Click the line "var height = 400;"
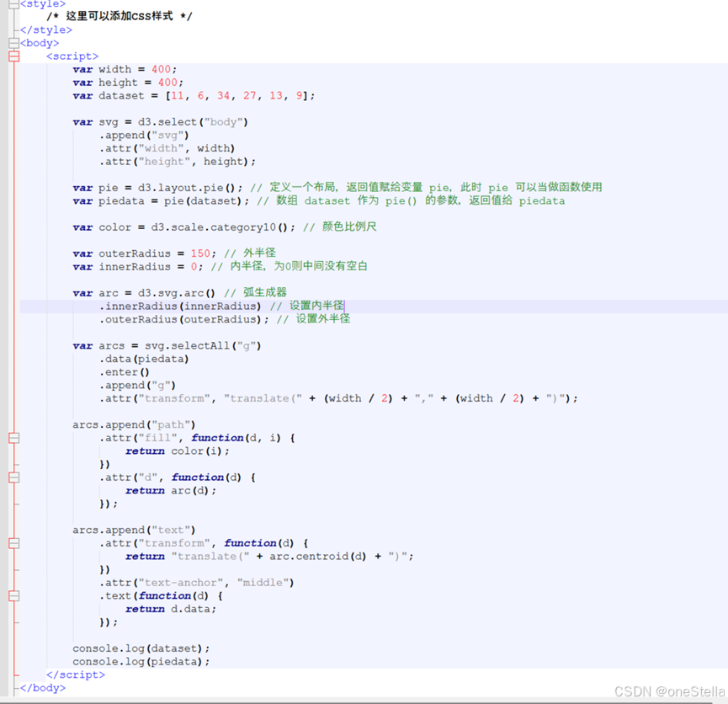This screenshot has width=728, height=704. pos(128,83)
